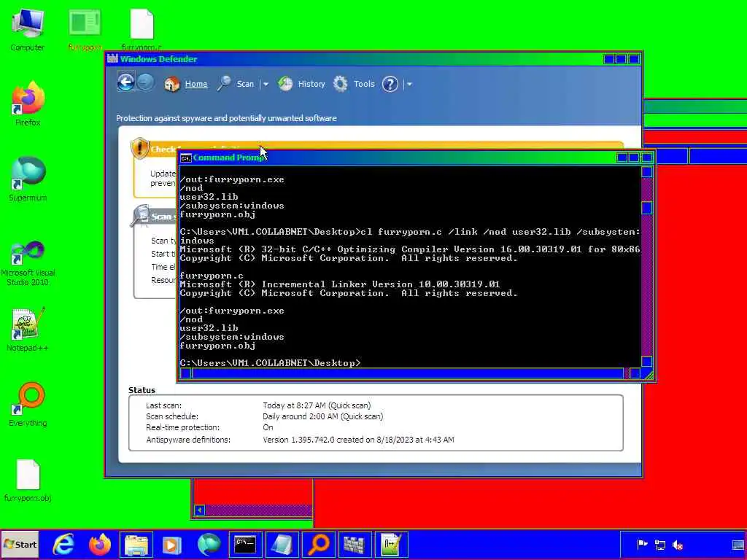Select the Notepad++ desktop shortcut

click(x=28, y=330)
